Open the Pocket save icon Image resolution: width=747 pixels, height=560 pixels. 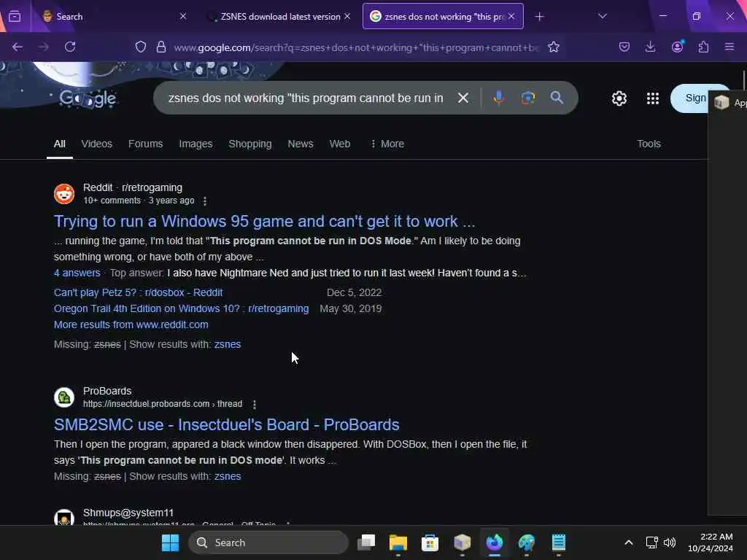tap(624, 47)
